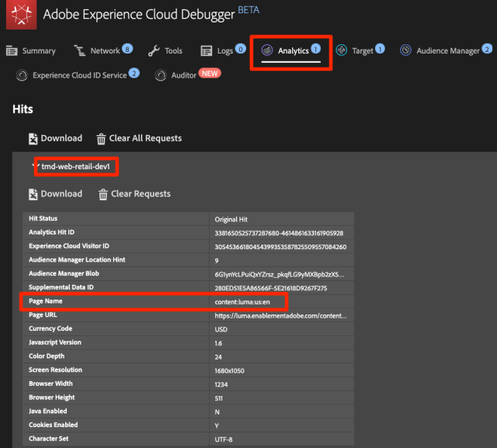
Task: Collapse the tmd-web-retail-dev1 report suite chevron
Action: click(x=36, y=166)
